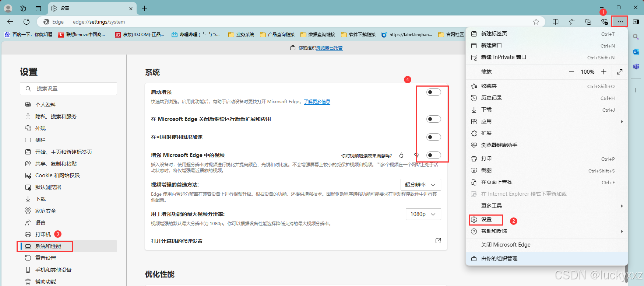Add this page to favorites star
Screen dimensions: 644x286
(x=536, y=22)
